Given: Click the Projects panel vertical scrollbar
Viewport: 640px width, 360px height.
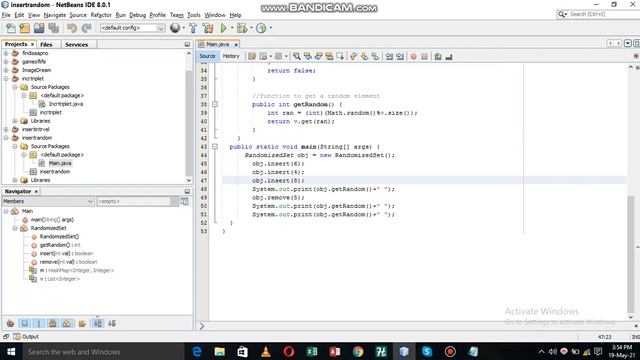Looking at the screenshot, I should [x=189, y=116].
